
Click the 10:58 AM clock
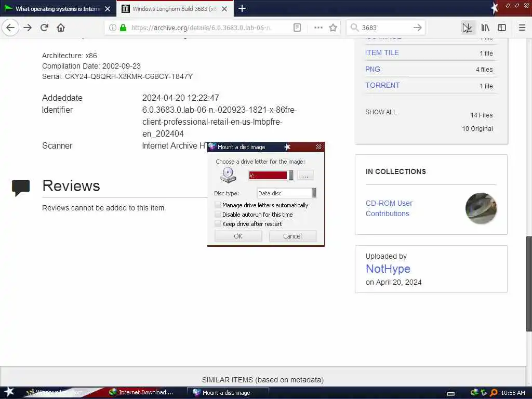[513, 393]
